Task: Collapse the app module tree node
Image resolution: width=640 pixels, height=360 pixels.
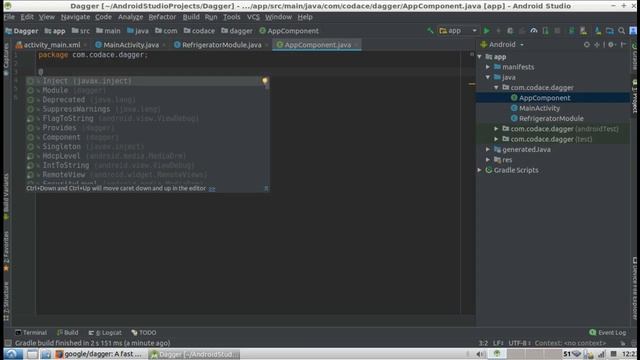Action: 480,57
